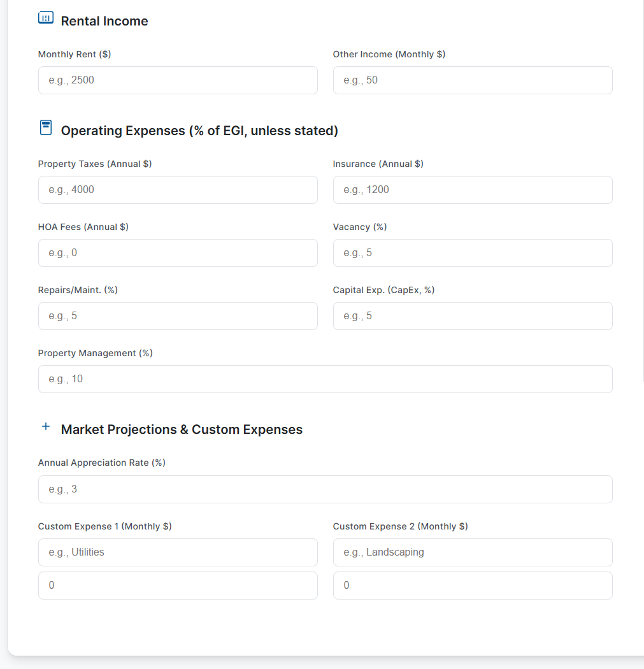Viewport: 644px width, 669px height.
Task: Click the Property Management (%) label
Action: point(95,353)
